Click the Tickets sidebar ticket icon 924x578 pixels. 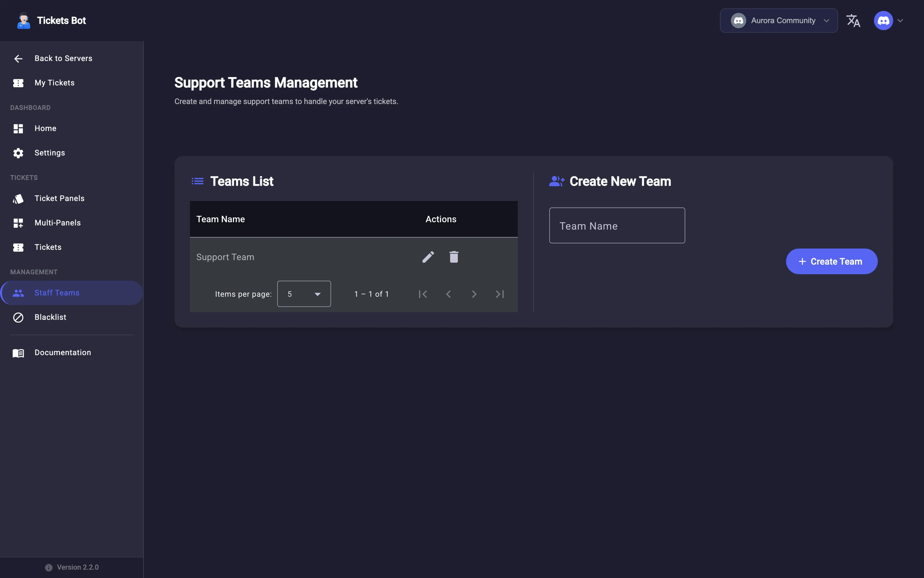(18, 247)
